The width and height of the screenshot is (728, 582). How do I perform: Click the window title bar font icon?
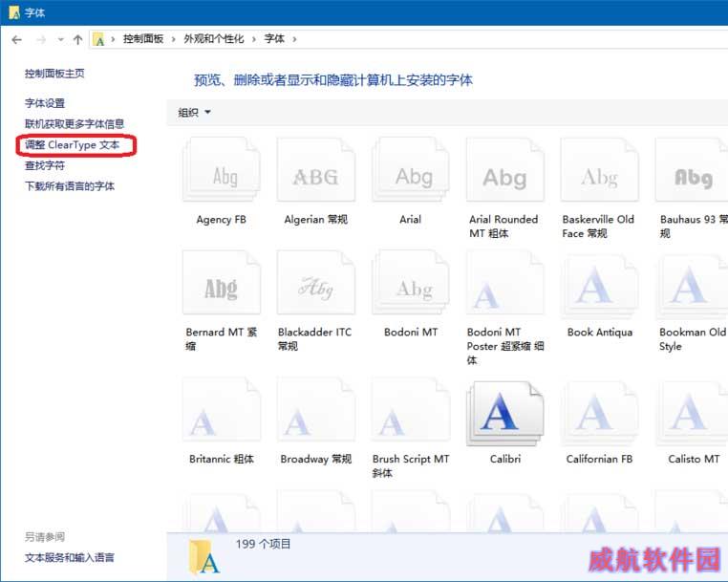click(14, 12)
